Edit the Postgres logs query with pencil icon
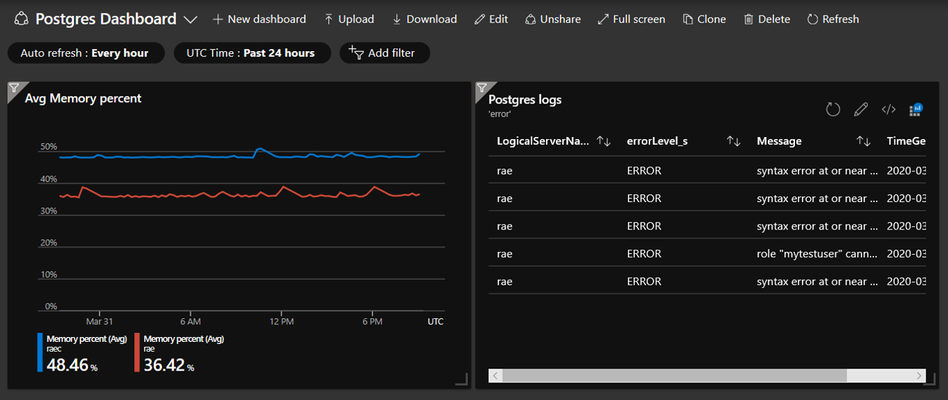The image size is (948, 400). (860, 109)
